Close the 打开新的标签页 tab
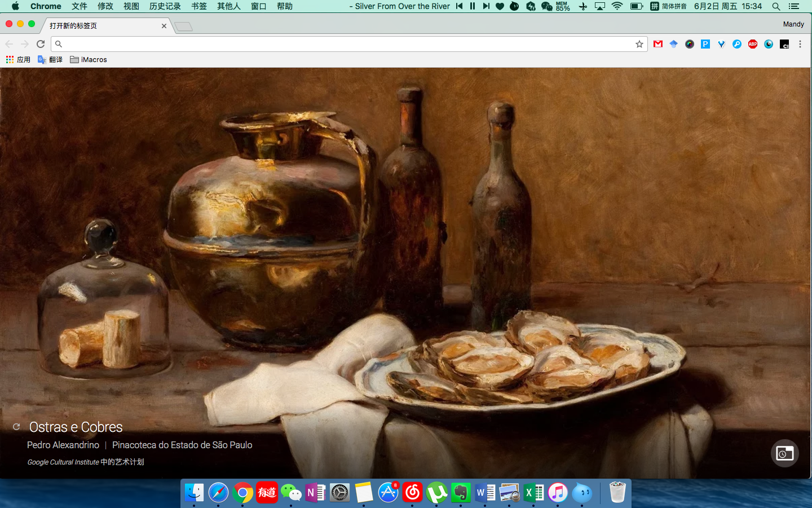 click(164, 26)
